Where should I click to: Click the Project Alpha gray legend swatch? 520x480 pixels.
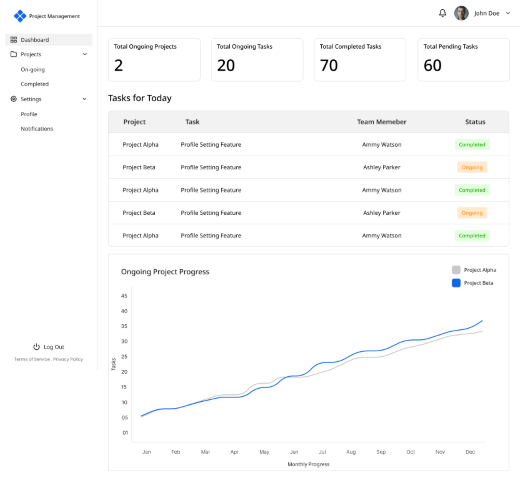coord(456,270)
